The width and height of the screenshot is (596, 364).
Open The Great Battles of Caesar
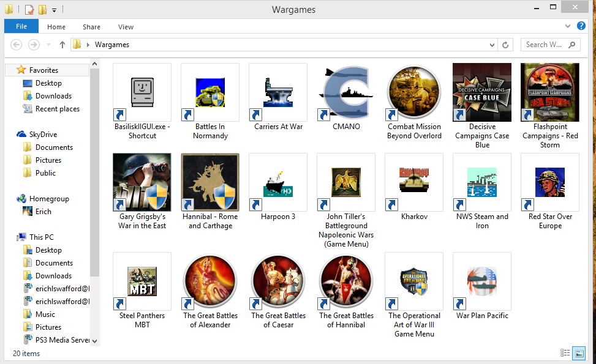click(x=278, y=281)
